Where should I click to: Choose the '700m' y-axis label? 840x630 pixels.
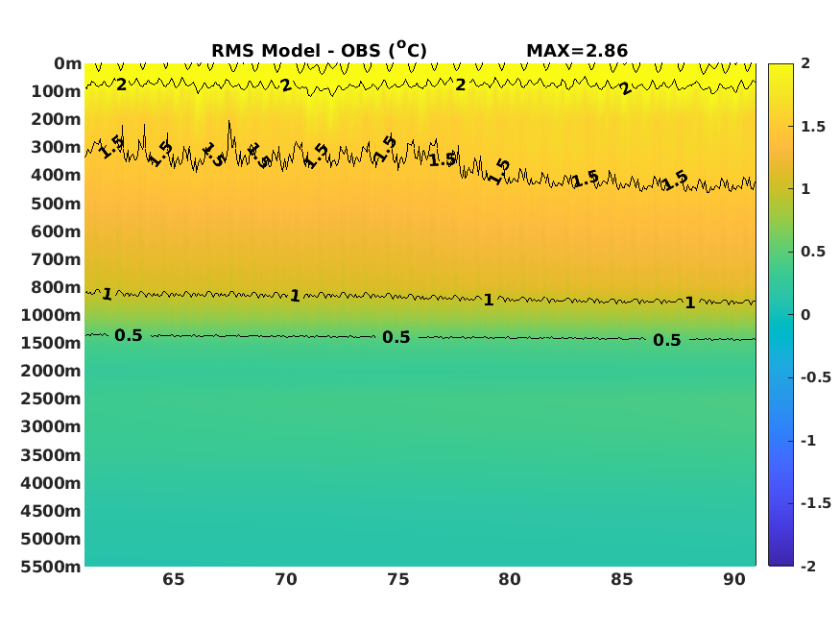(x=57, y=259)
